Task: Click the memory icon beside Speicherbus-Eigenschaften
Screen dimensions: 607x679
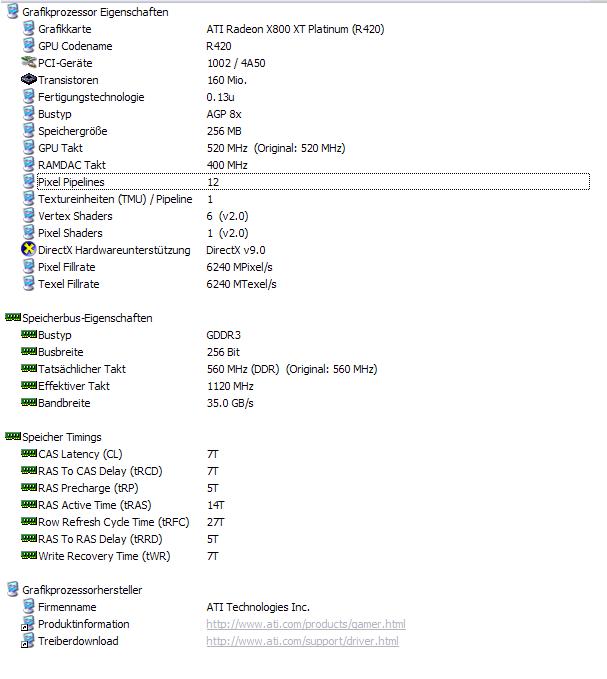Action: 13,317
